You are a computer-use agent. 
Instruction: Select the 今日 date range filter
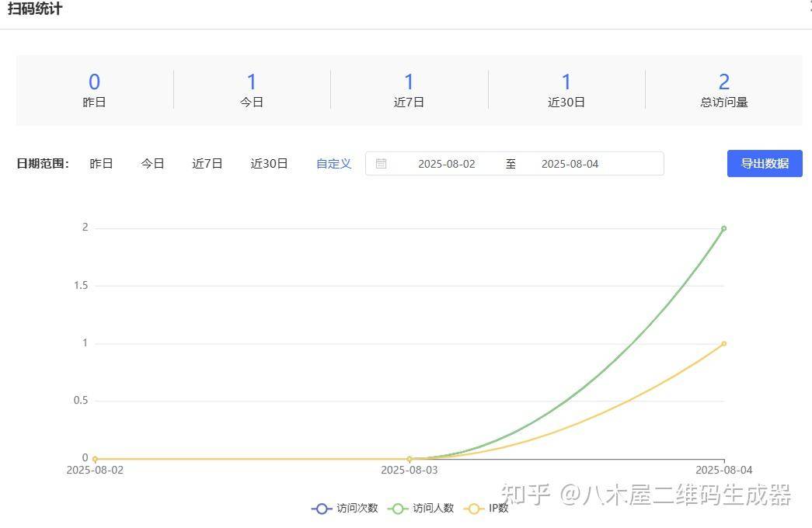pyautogui.click(x=152, y=164)
